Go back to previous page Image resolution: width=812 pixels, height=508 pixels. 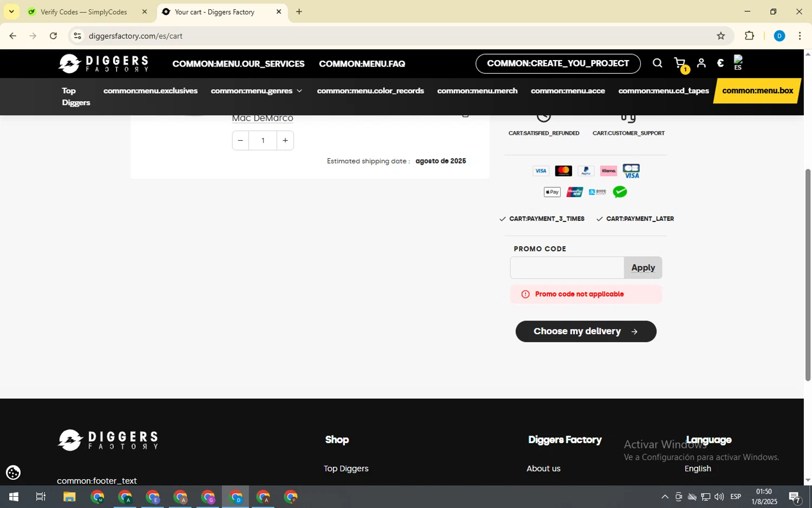point(12,36)
